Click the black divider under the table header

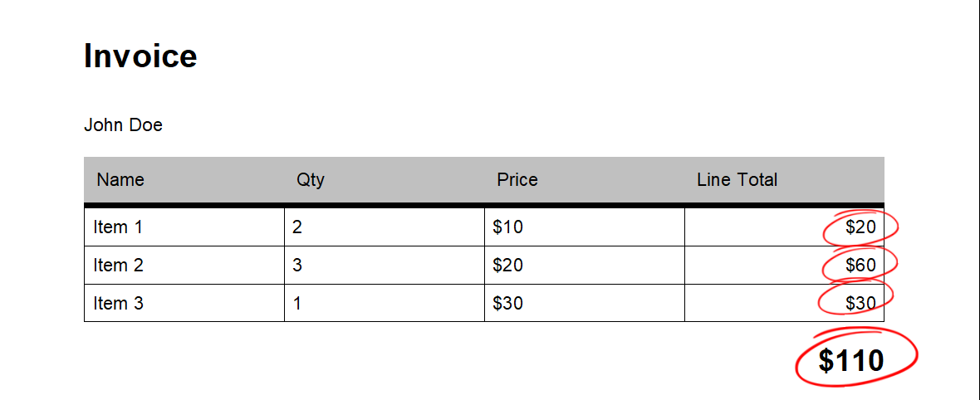tap(484, 205)
